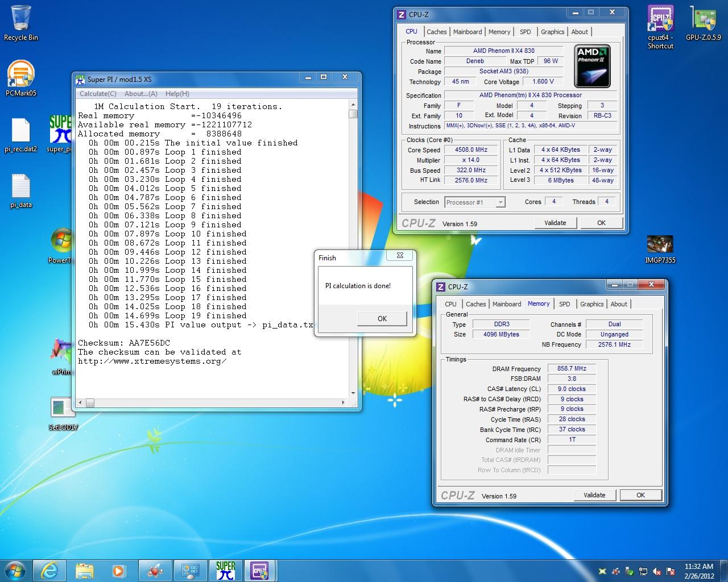Screen dimensions: 728x582
Task: Select the pi_rec.dat2 file icon
Action: pyautogui.click(x=21, y=135)
